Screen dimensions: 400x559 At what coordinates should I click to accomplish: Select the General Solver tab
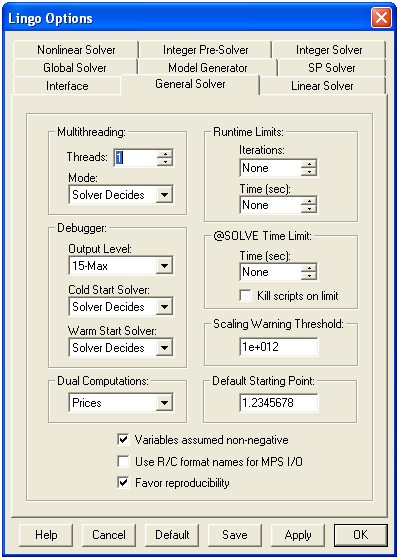pyautogui.click(x=190, y=84)
